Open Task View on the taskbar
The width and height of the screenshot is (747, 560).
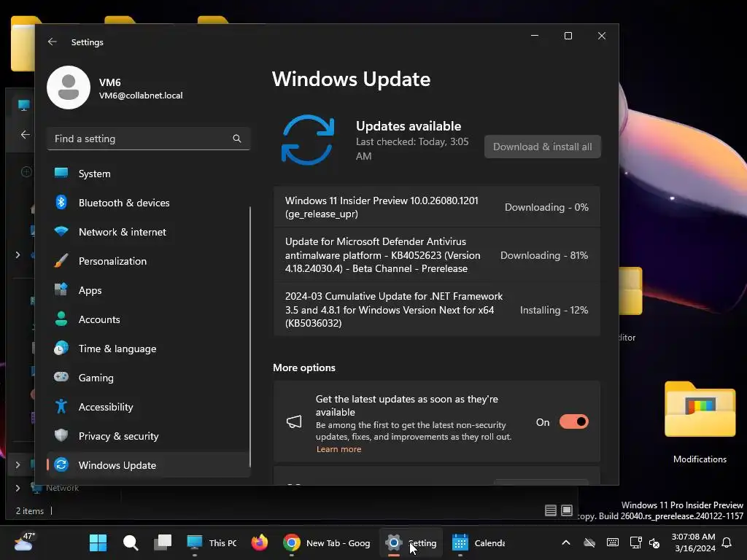pos(163,542)
